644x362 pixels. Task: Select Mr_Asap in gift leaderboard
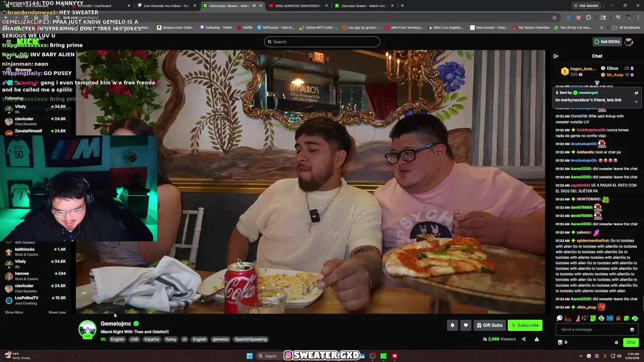616,75
